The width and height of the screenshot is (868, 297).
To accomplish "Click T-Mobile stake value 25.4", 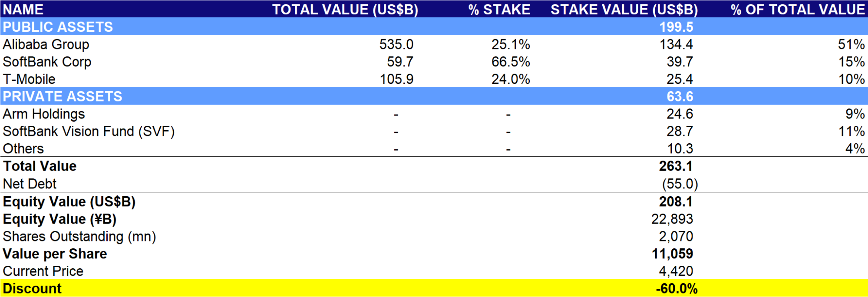I will [x=680, y=79].
